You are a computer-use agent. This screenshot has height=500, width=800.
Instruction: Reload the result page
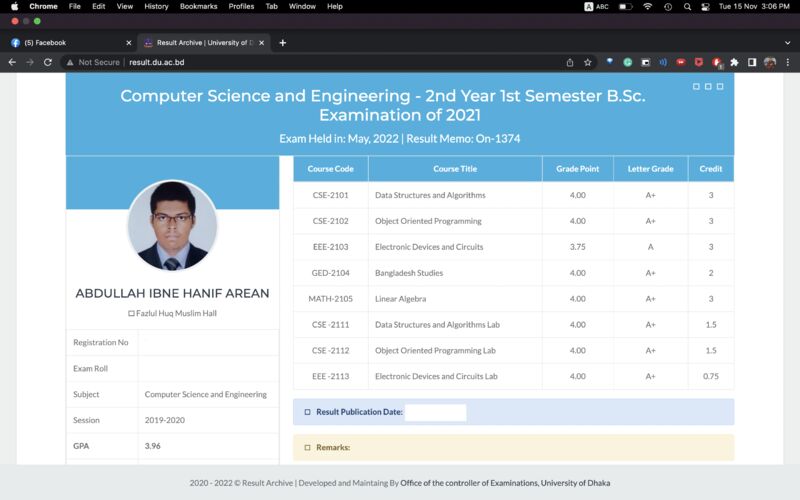47,62
